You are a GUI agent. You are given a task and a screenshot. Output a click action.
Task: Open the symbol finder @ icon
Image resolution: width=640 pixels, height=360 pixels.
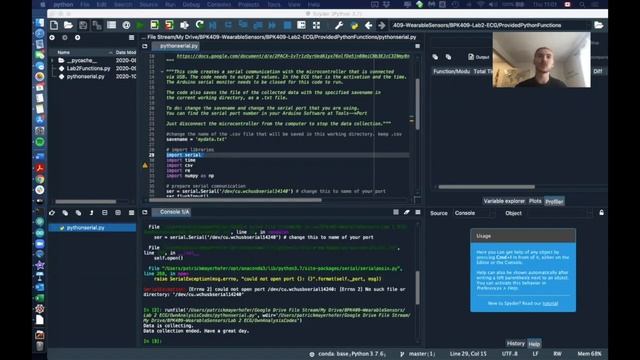click(126, 25)
